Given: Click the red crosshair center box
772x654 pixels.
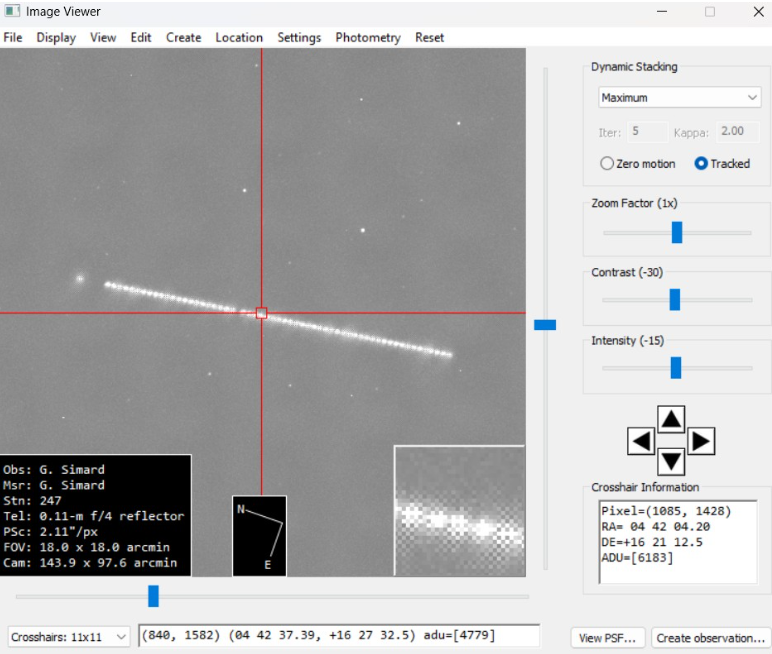Looking at the screenshot, I should click(262, 313).
